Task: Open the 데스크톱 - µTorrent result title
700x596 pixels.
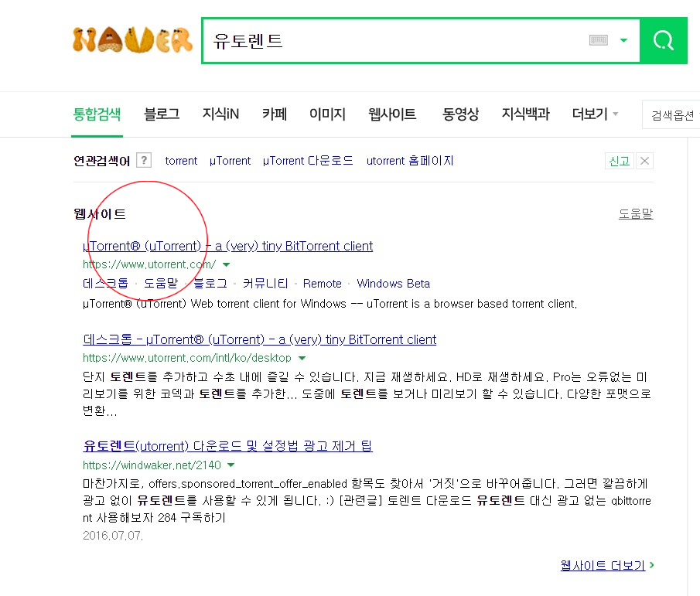Action: point(259,339)
